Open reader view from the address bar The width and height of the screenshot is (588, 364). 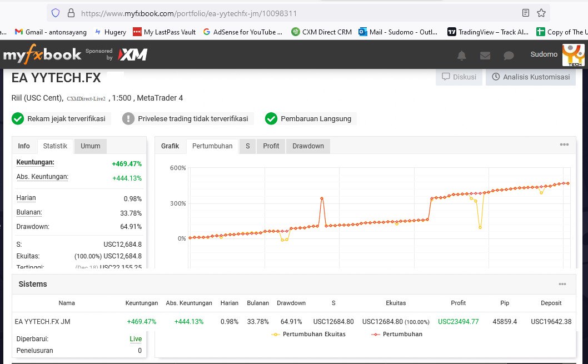coord(525,12)
